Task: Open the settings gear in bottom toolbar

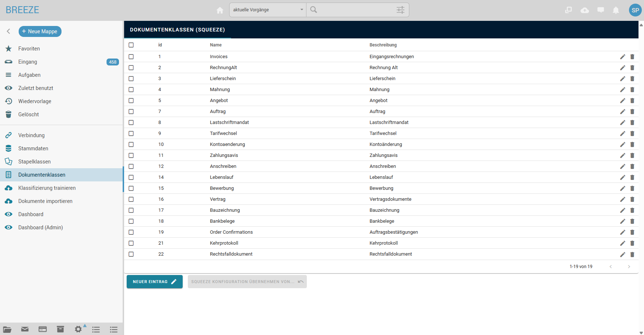Action: [x=78, y=330]
